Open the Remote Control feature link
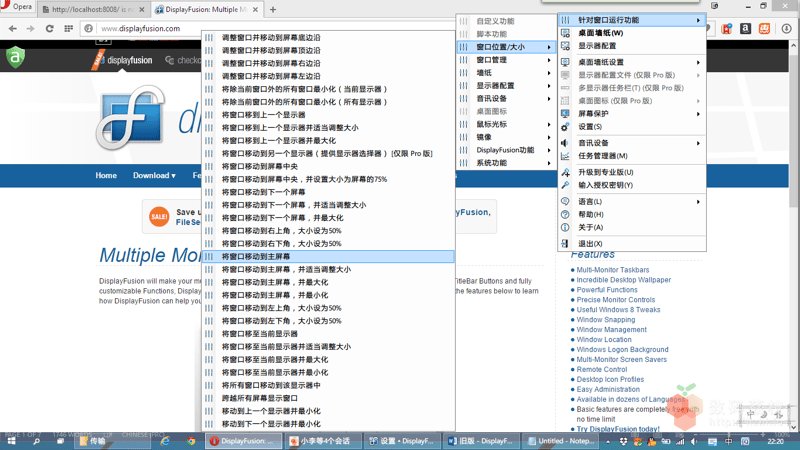 tap(602, 369)
